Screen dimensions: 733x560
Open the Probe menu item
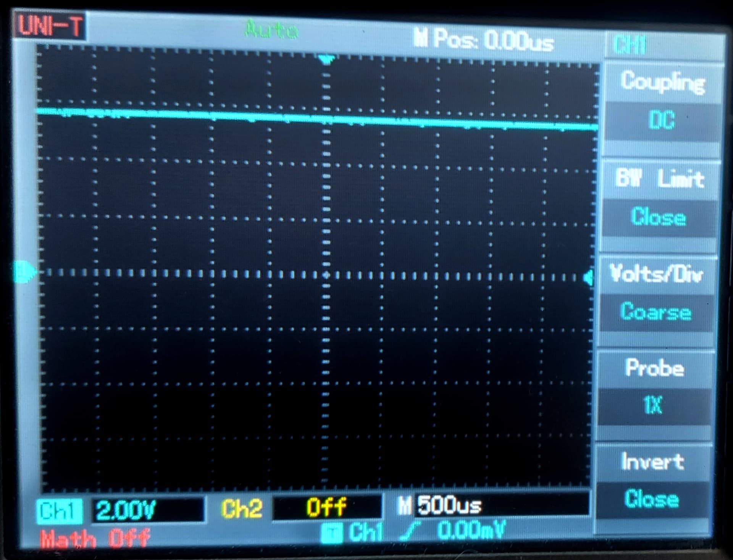pos(654,368)
